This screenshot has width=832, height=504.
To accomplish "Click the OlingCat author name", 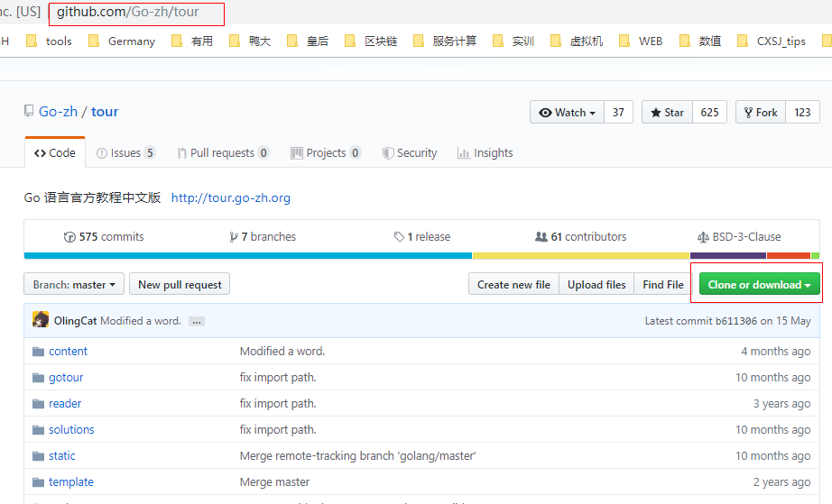I will (75, 321).
